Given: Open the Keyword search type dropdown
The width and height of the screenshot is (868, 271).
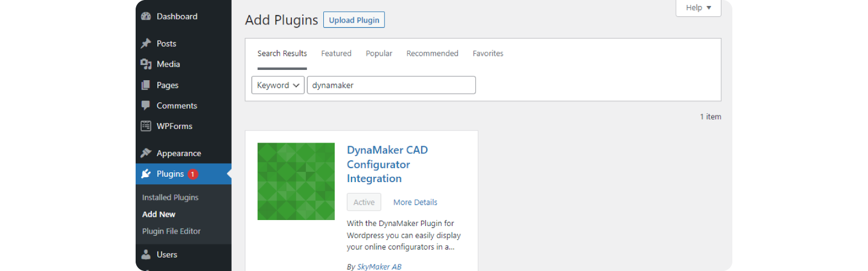Looking at the screenshot, I should 278,85.
